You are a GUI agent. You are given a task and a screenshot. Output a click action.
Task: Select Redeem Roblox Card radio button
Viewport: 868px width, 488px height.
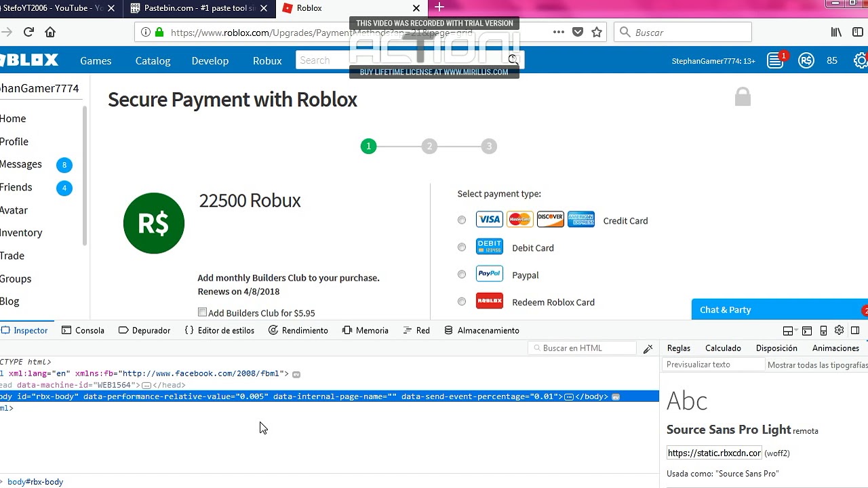tap(462, 302)
